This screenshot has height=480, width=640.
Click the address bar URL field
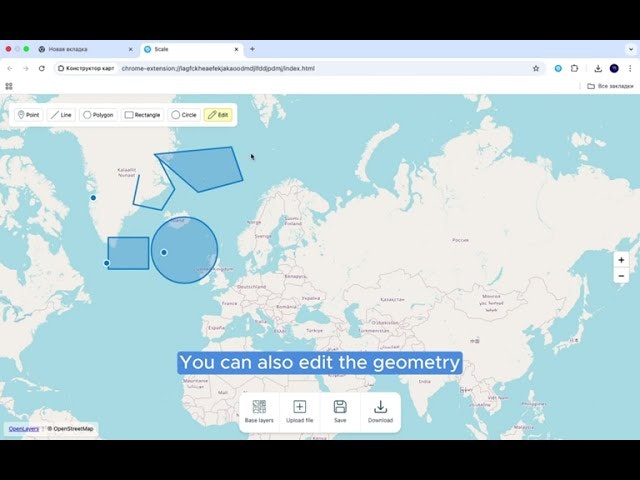(x=300, y=69)
